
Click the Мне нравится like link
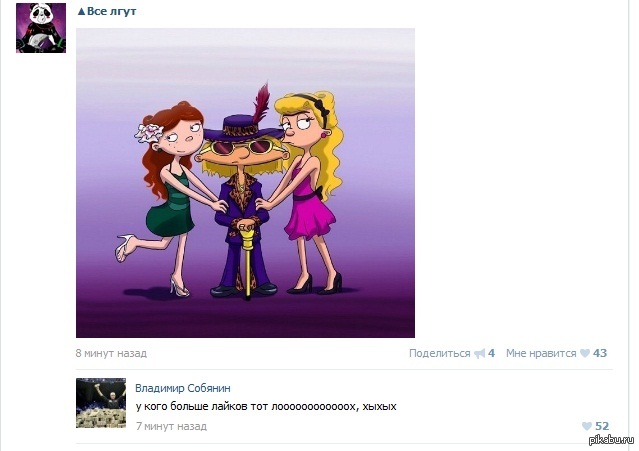tap(541, 353)
